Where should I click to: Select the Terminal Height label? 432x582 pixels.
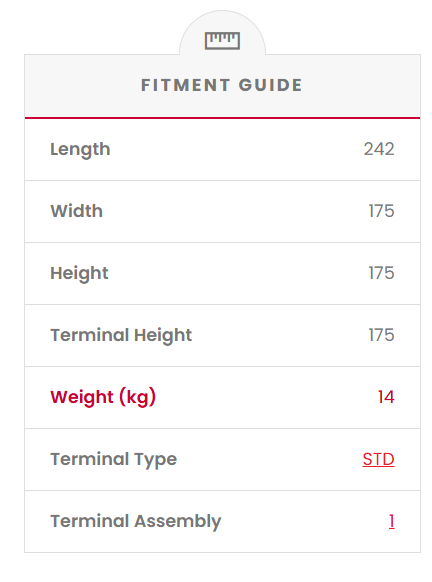[121, 336]
